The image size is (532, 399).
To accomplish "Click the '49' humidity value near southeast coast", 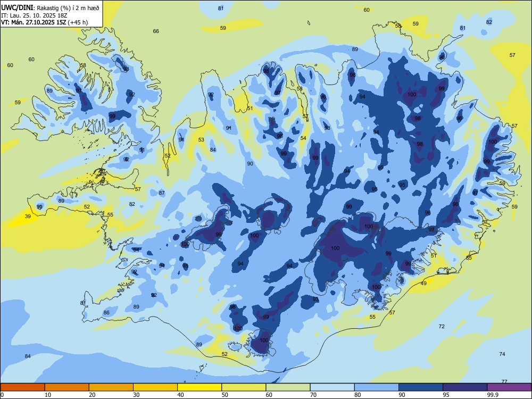I will (423, 284).
